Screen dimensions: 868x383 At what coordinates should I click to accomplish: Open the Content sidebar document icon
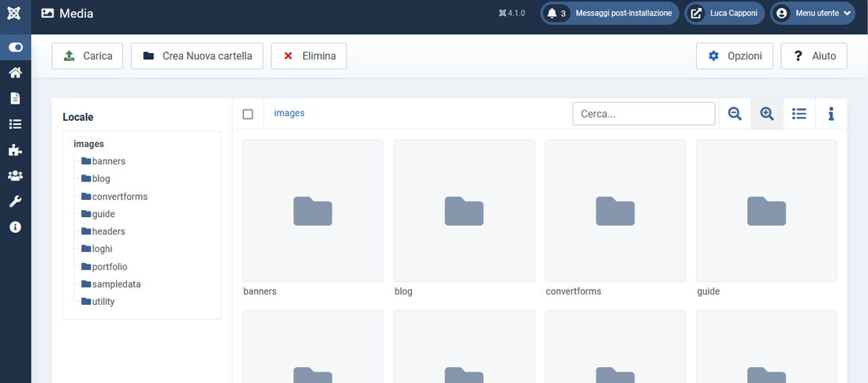[16, 98]
